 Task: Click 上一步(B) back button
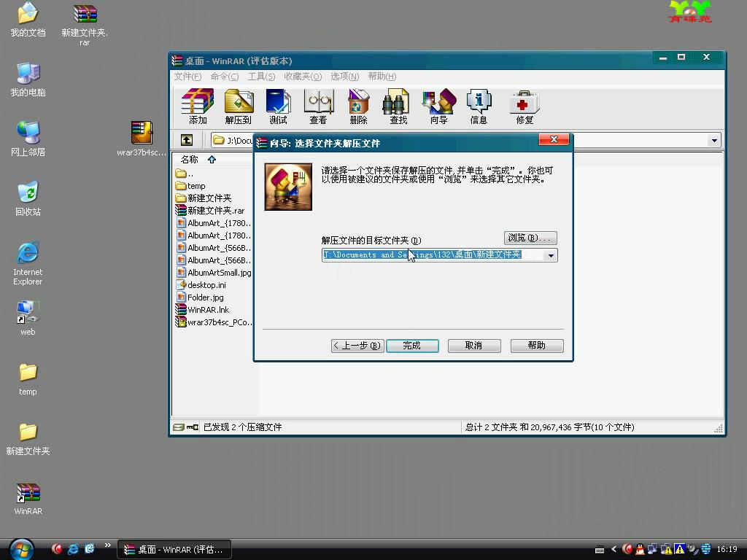click(x=357, y=346)
